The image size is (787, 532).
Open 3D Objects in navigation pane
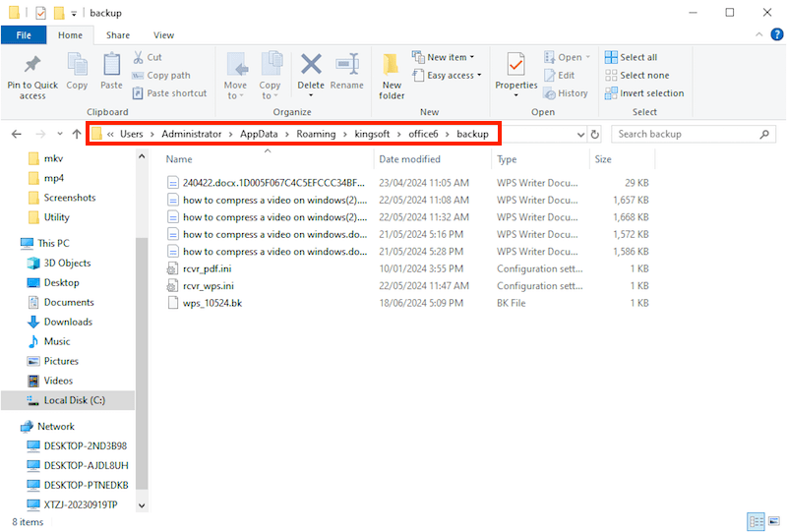[67, 263]
